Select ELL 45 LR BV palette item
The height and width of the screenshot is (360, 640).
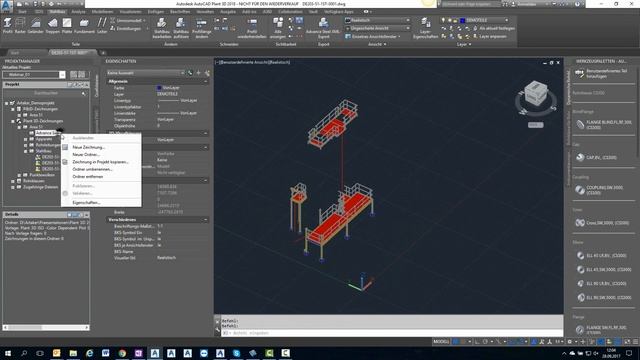(602, 256)
